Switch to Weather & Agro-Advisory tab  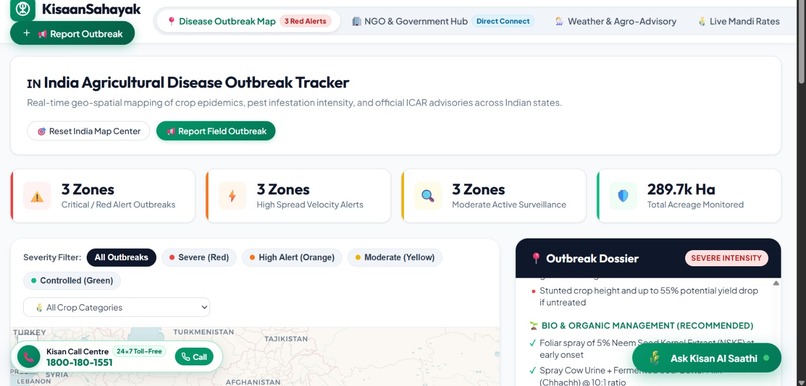616,22
